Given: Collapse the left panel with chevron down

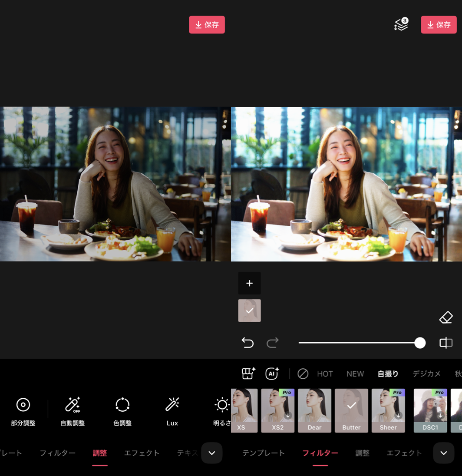Looking at the screenshot, I should [211, 453].
